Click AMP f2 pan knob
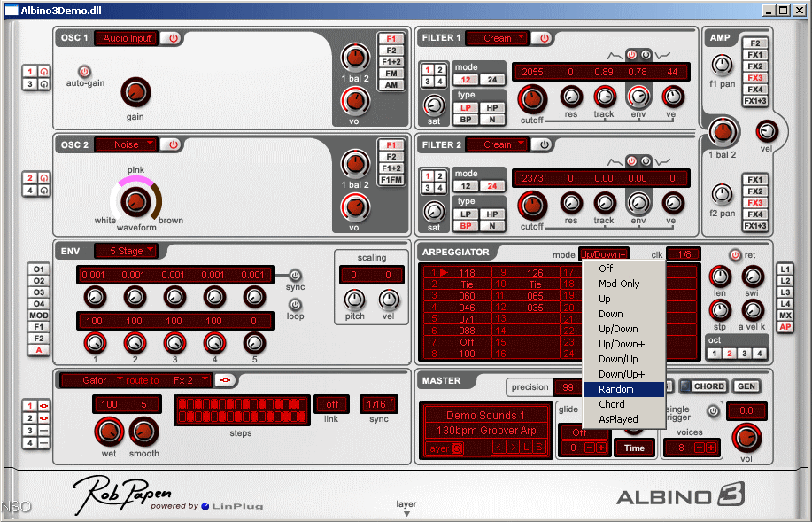Viewport: 812px width, 522px height. point(722,194)
